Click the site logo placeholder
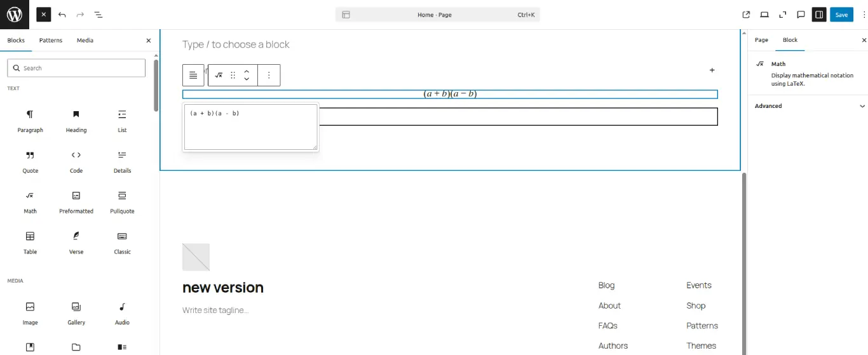 pos(196,257)
